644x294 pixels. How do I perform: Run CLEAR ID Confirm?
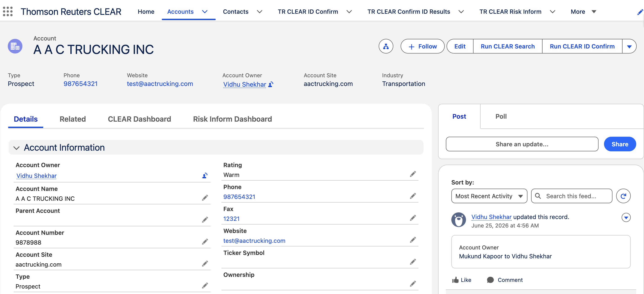[x=582, y=46]
